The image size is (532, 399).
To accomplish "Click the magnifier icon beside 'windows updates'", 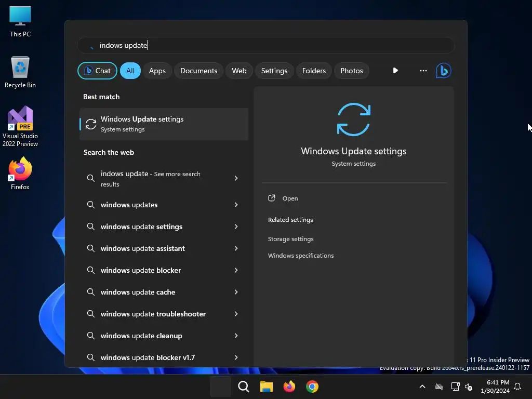I will pos(90,205).
